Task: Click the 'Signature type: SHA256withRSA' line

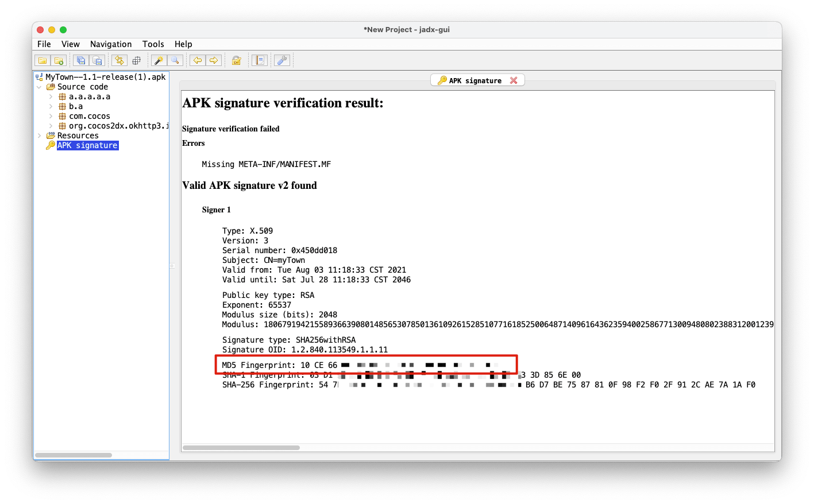Action: click(x=289, y=340)
